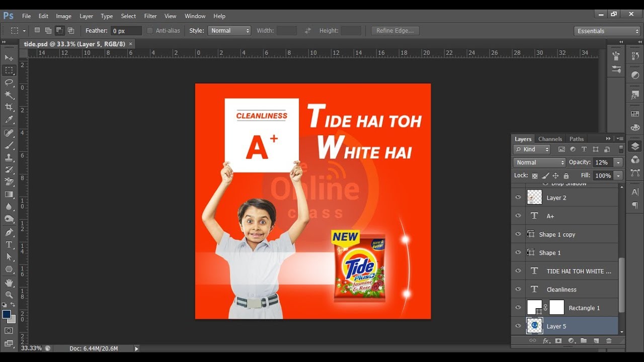The width and height of the screenshot is (644, 362).
Task: Choose new selection mode icon
Action: click(37, 31)
